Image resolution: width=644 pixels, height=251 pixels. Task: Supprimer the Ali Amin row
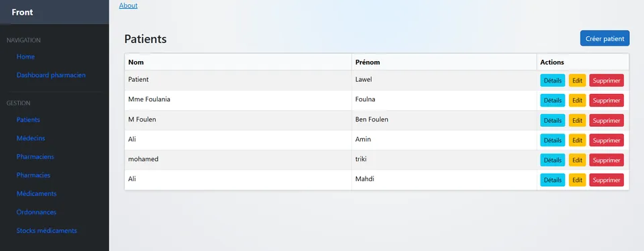click(606, 140)
